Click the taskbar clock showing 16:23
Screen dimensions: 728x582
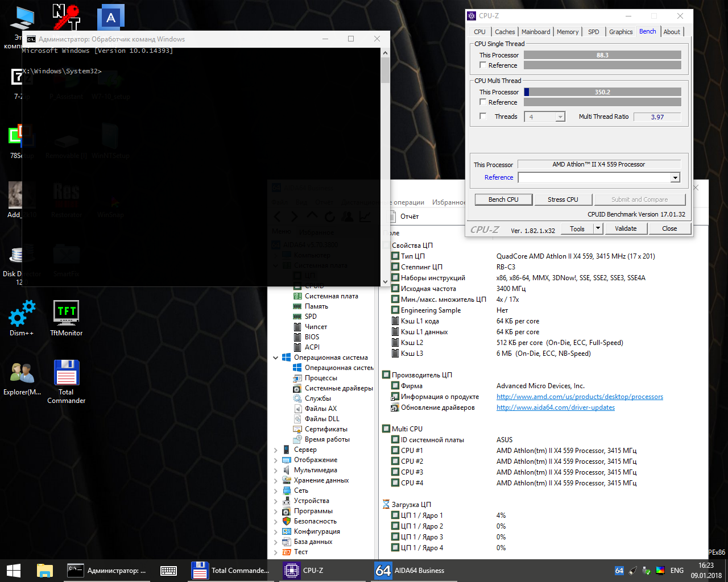click(x=706, y=571)
